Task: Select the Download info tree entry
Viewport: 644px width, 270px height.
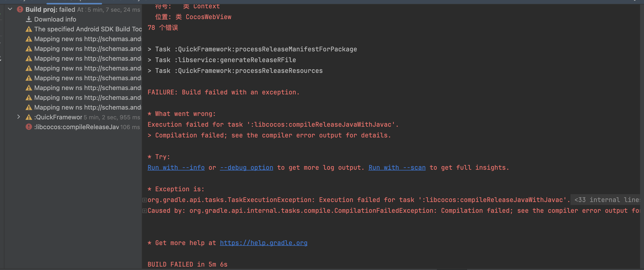Action: (55, 19)
